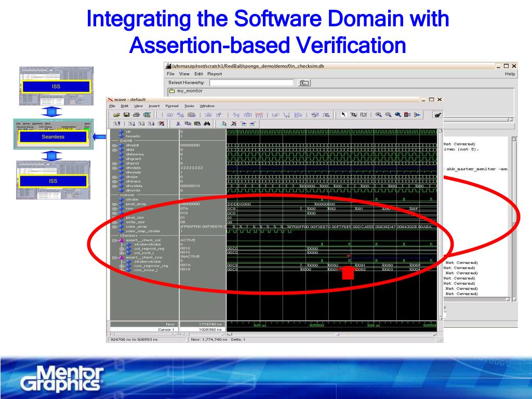Viewport: 532px width, 399px height.
Task: Click the Open file icon in wave toolbar
Action: click(x=117, y=115)
